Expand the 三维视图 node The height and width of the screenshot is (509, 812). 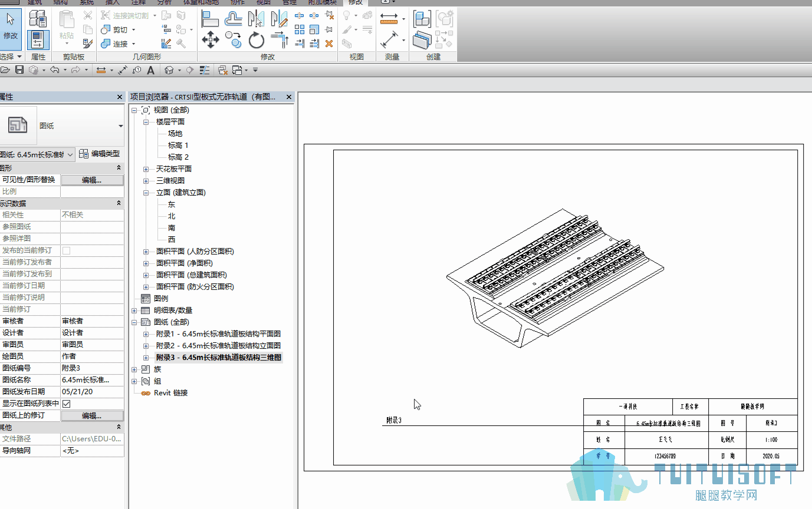(x=146, y=181)
